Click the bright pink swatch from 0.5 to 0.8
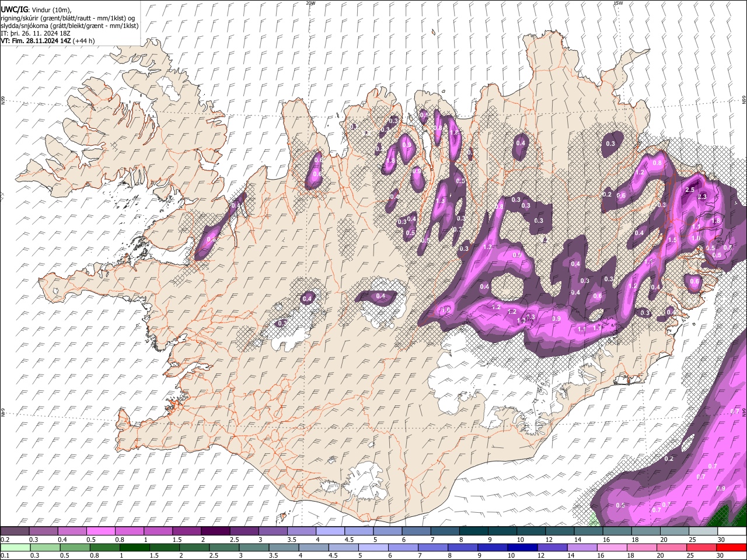The height and width of the screenshot is (560, 747). point(100,531)
